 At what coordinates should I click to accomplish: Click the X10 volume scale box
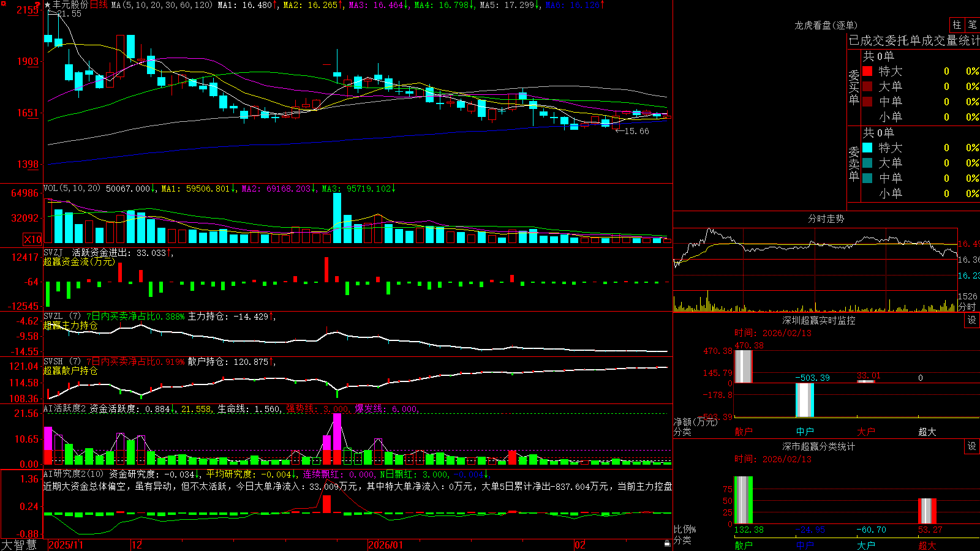pyautogui.click(x=32, y=239)
